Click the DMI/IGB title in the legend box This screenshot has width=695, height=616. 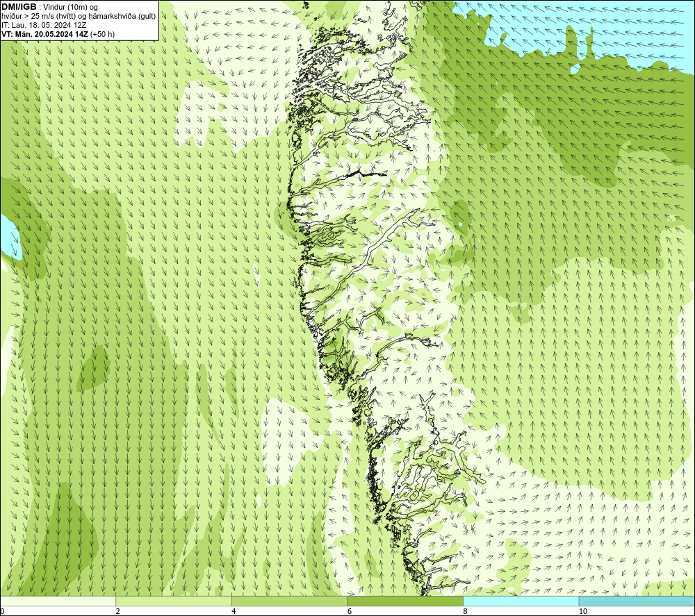tap(19, 7)
